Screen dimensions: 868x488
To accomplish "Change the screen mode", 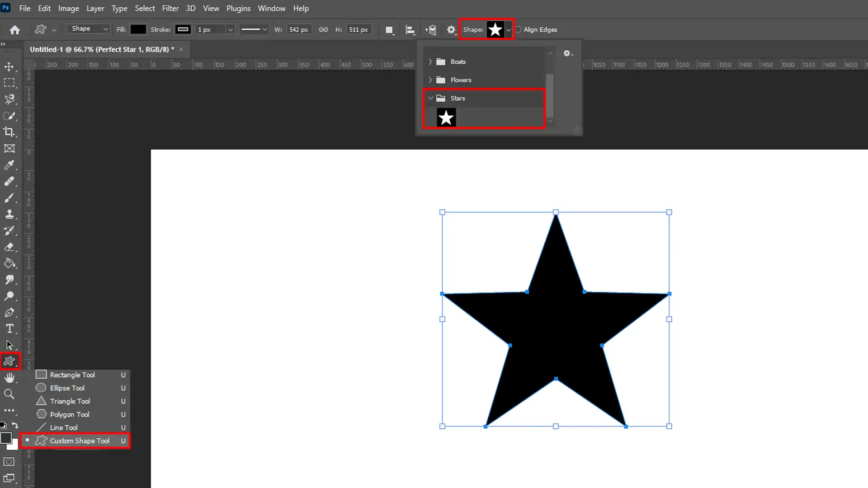I will (x=9, y=479).
